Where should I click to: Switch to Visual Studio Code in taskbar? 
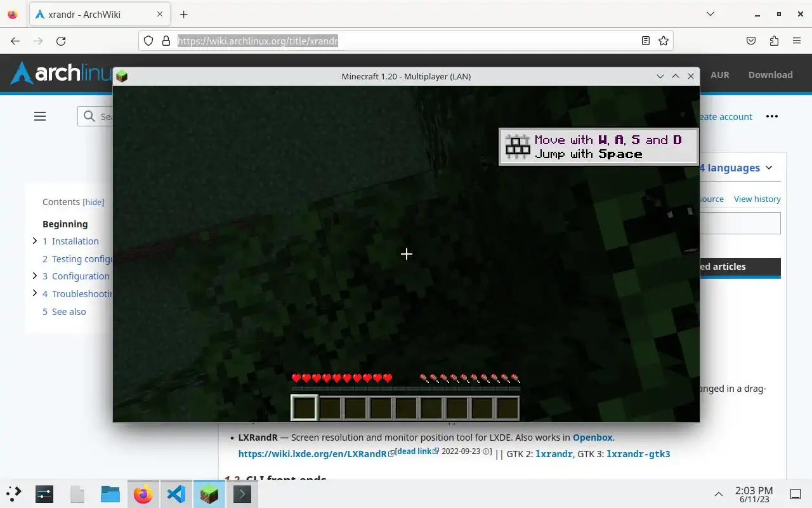tap(176, 494)
